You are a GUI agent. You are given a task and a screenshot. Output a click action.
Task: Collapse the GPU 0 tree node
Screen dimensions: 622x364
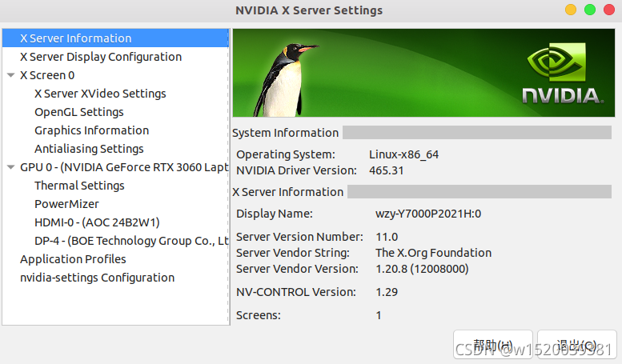pyautogui.click(x=11, y=167)
